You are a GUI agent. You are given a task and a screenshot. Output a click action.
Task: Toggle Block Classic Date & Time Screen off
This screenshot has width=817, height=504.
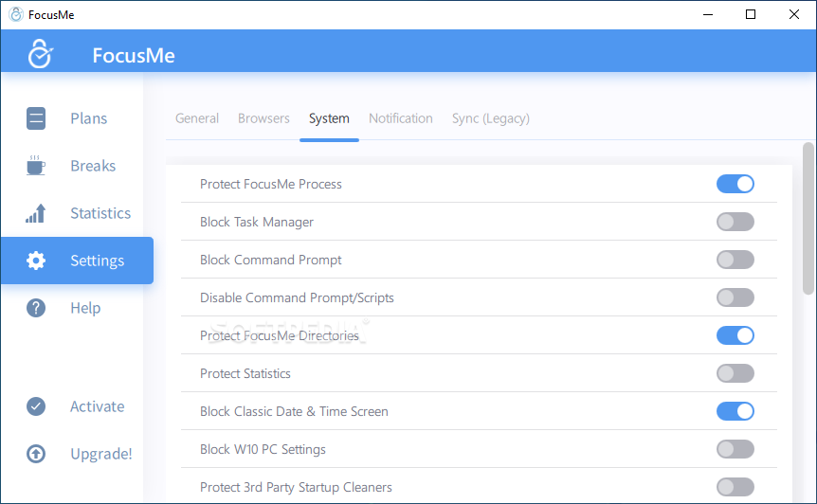pos(735,411)
